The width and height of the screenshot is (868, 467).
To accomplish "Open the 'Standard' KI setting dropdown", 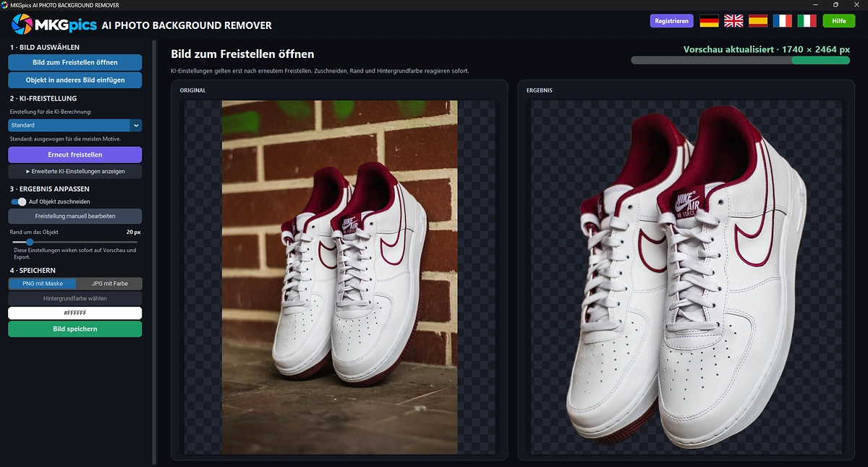I will 75,125.
